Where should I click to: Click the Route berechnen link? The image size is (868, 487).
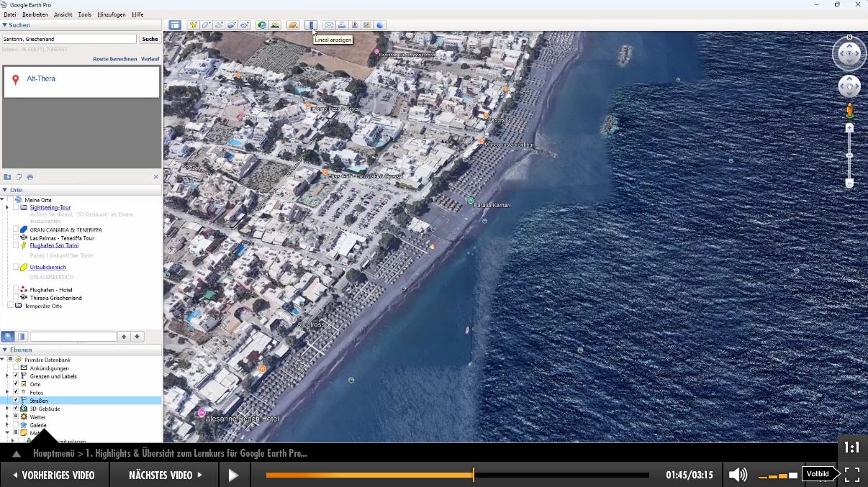[114, 59]
